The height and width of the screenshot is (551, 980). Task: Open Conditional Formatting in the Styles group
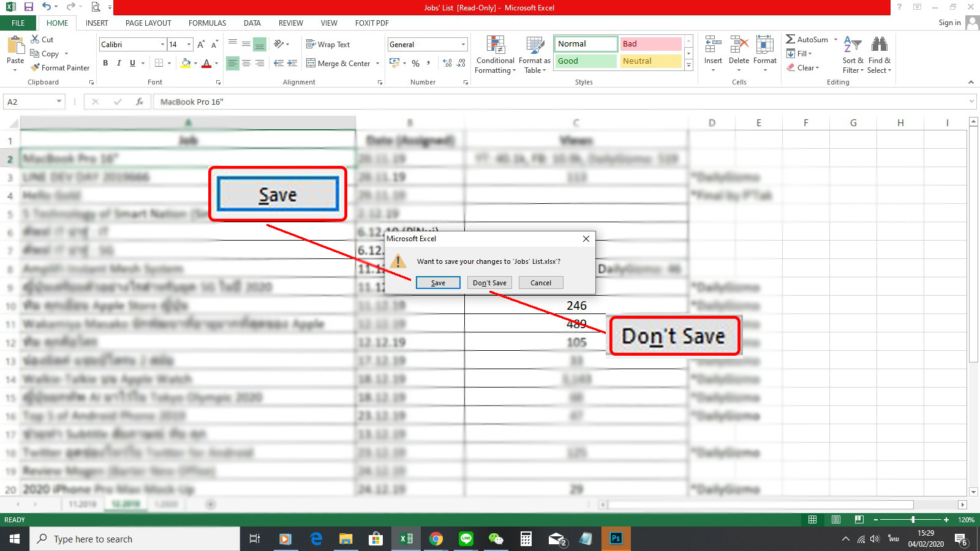(x=494, y=54)
